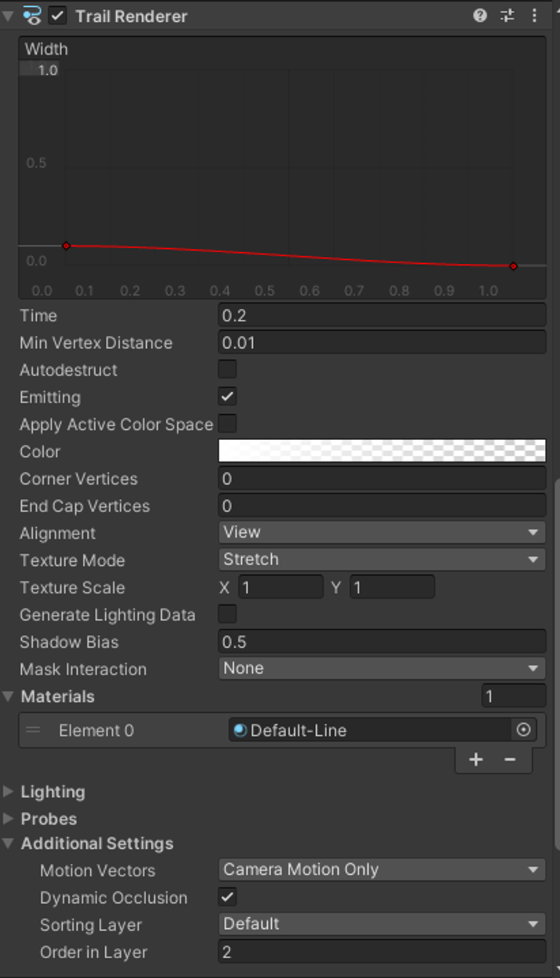Open the Color gradient editor swatch
The image size is (560, 978).
click(x=382, y=451)
